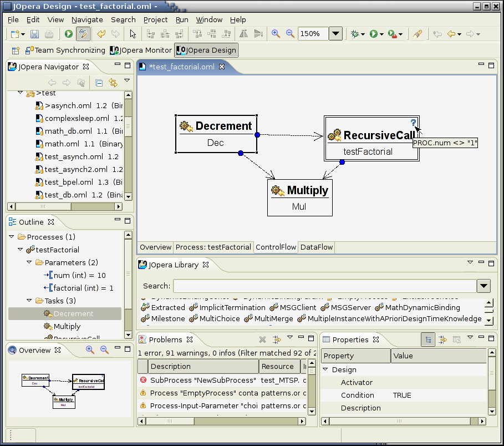This screenshot has height=446, width=504.
Task: Click the Undo arrow icon
Action: pyautogui.click(x=101, y=34)
